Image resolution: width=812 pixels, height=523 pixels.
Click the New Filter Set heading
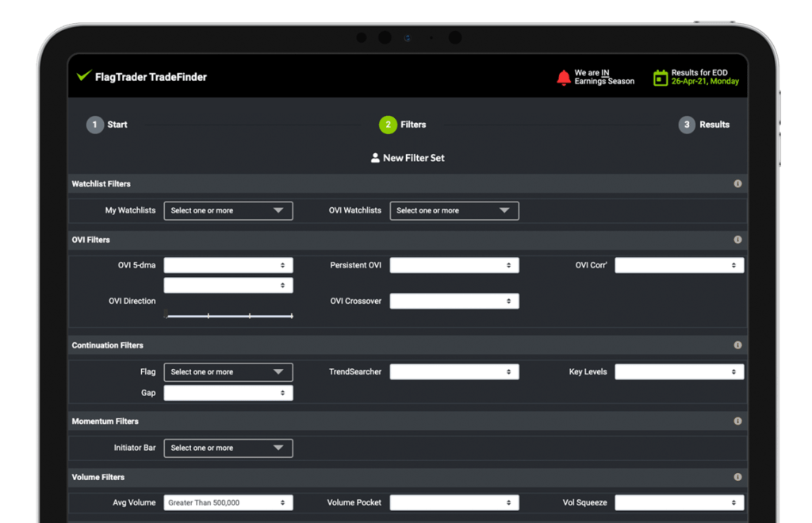point(414,158)
